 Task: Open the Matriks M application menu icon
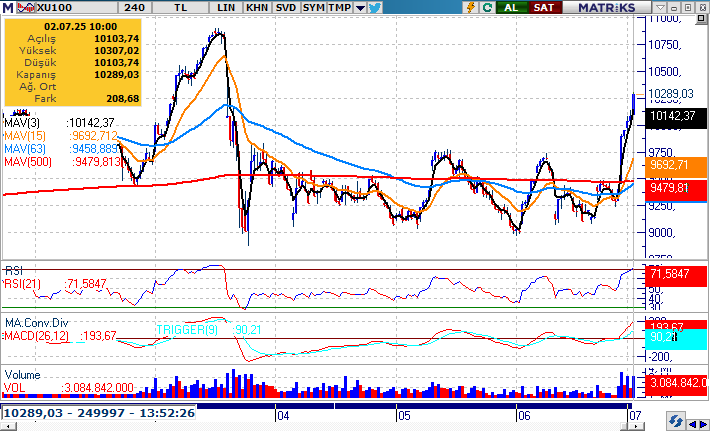(7, 7)
